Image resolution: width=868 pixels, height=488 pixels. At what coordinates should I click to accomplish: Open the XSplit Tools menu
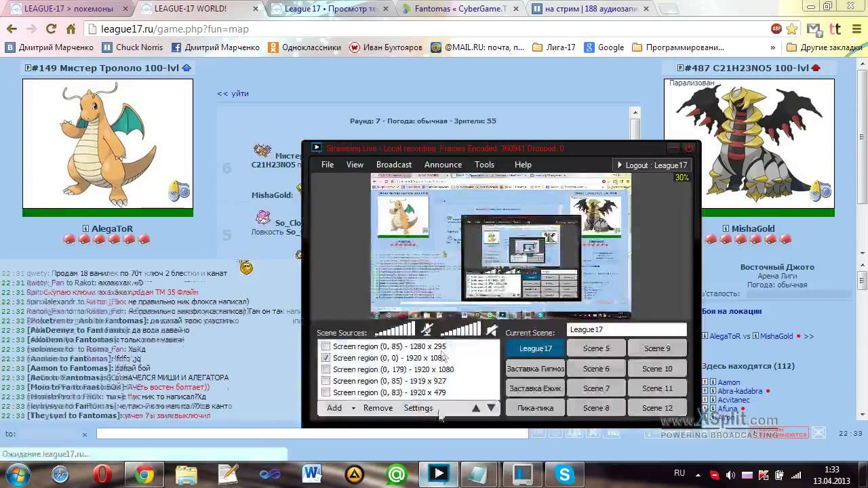484,165
